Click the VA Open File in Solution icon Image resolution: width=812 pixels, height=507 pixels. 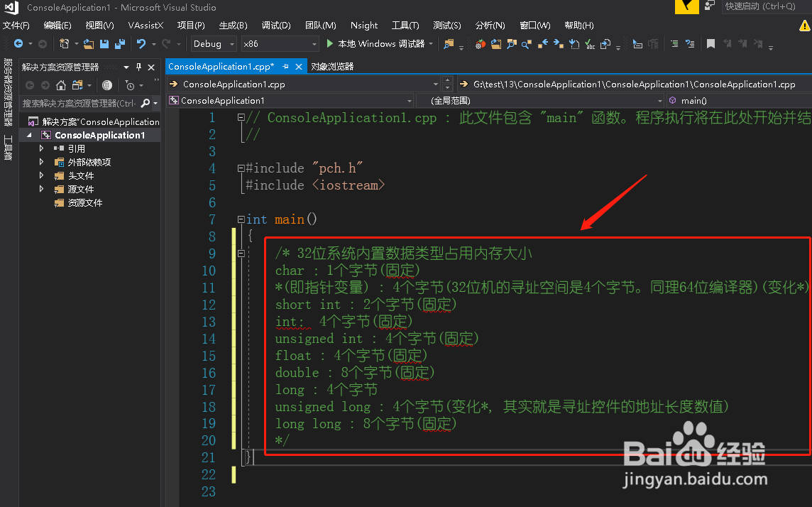coord(496,44)
